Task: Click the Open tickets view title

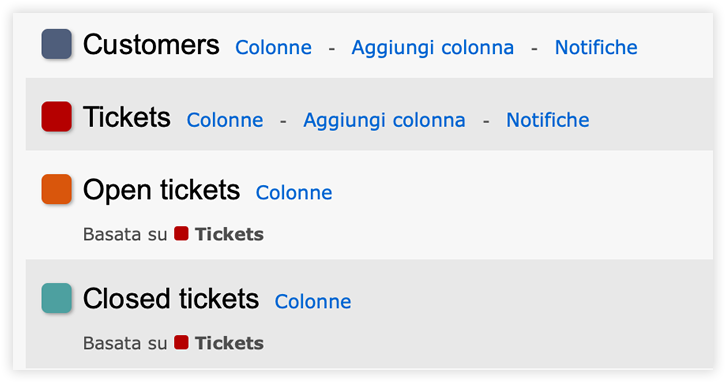Action: (x=162, y=190)
